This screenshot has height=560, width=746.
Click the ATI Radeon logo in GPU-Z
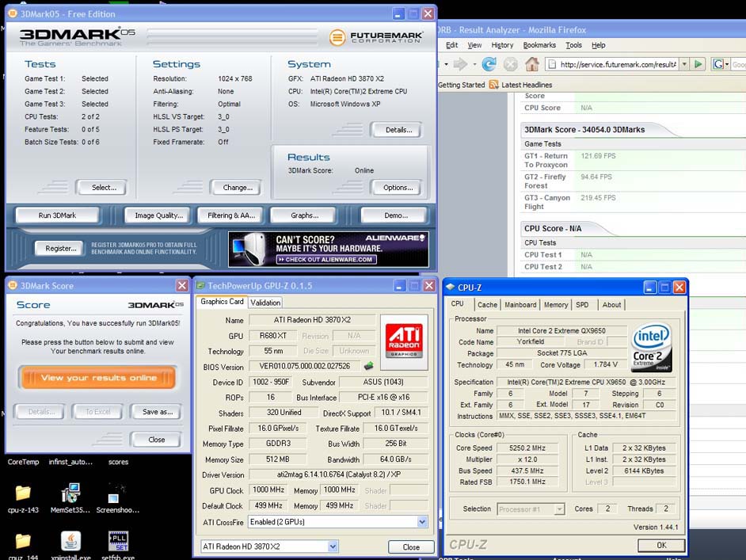404,341
